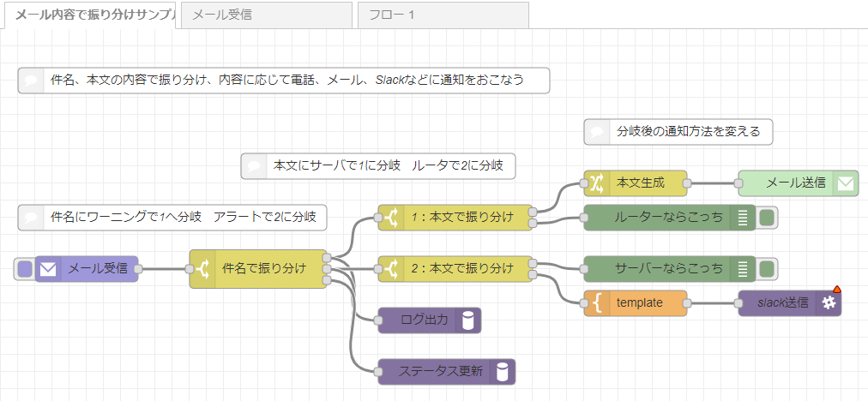The image size is (868, 401).
Task: Select the slack送信 node label
Action: (x=783, y=303)
